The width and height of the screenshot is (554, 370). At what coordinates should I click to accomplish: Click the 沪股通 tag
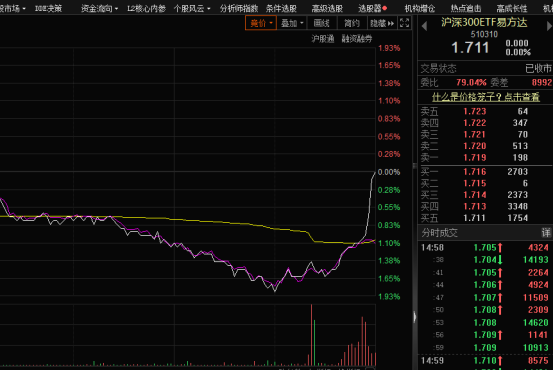click(323, 39)
